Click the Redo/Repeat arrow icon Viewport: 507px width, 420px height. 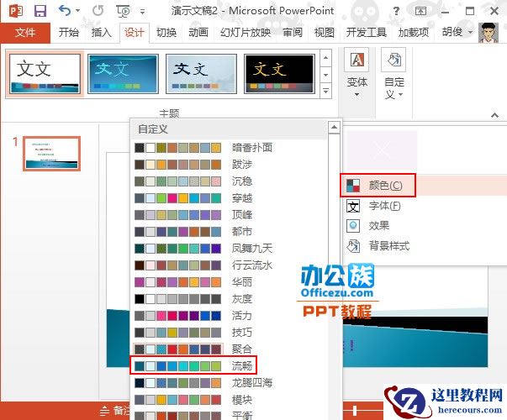tap(98, 11)
